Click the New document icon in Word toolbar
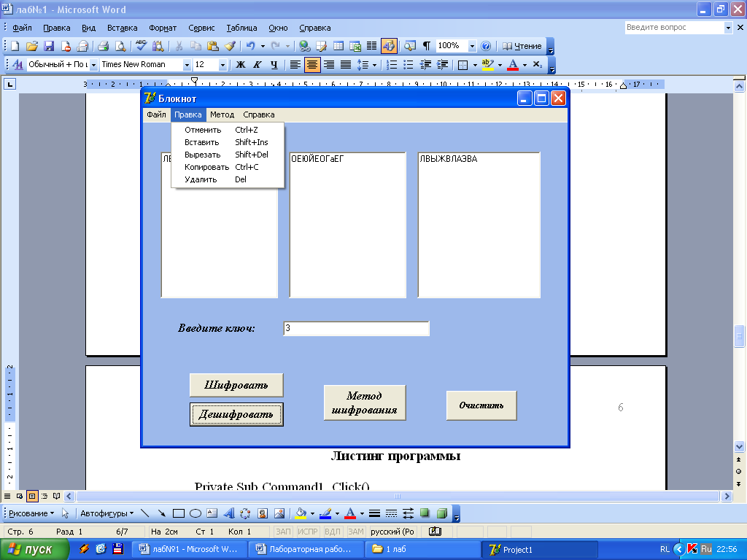Screen dimensions: 747x560 pos(15,46)
